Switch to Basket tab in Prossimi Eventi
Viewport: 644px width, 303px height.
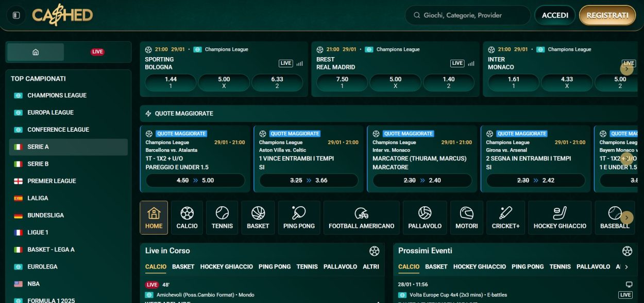click(x=436, y=266)
